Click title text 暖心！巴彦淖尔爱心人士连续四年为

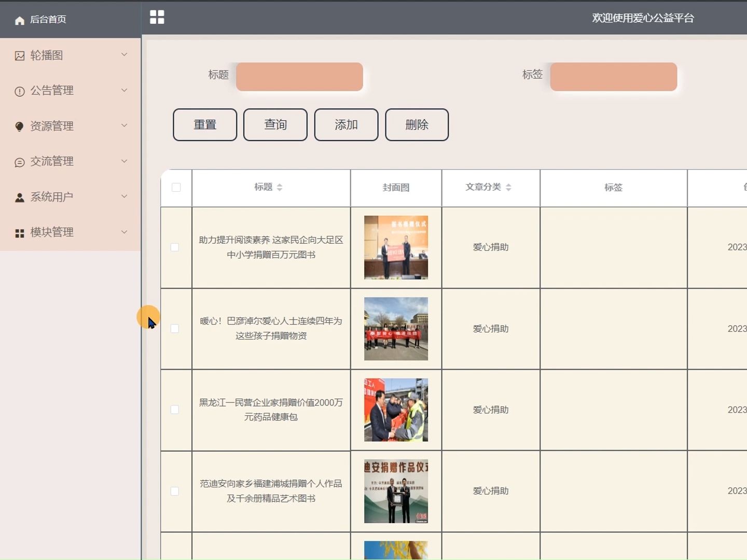click(271, 321)
